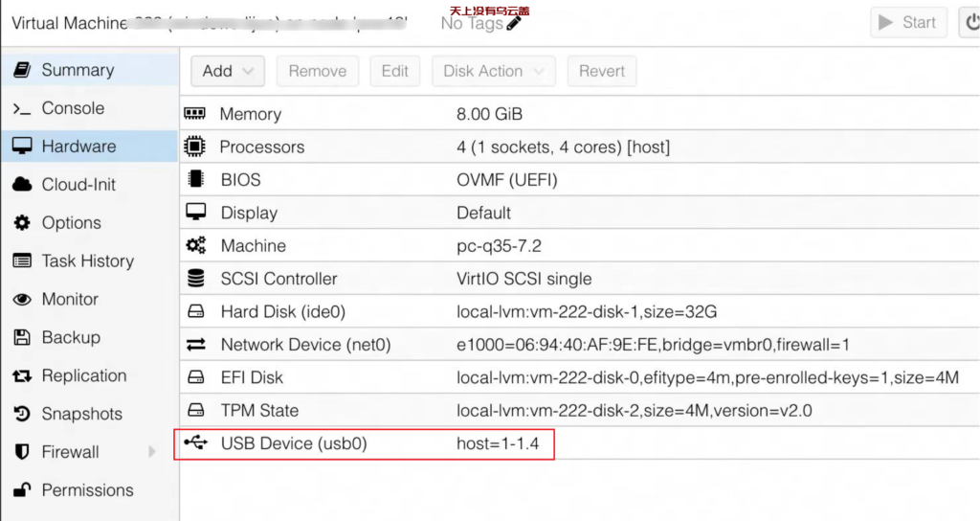The image size is (980, 521).
Task: Click the Console terminal prompt icon
Action: click(22, 109)
